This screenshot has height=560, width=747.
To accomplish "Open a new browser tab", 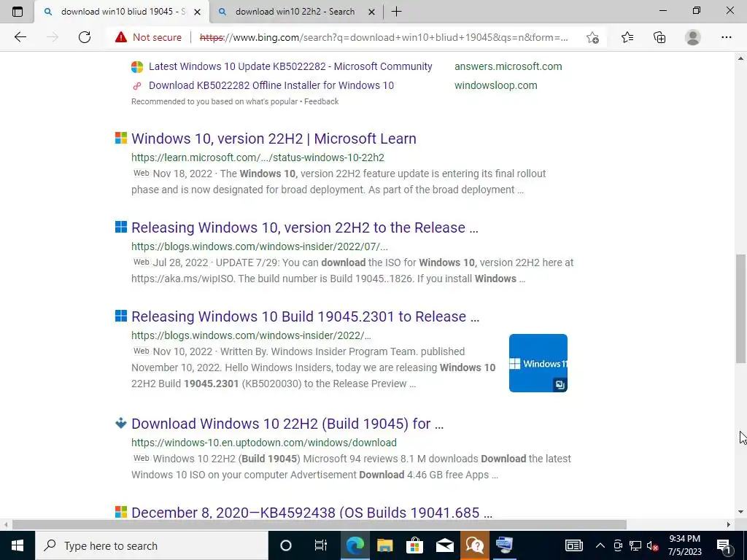I will (x=396, y=12).
